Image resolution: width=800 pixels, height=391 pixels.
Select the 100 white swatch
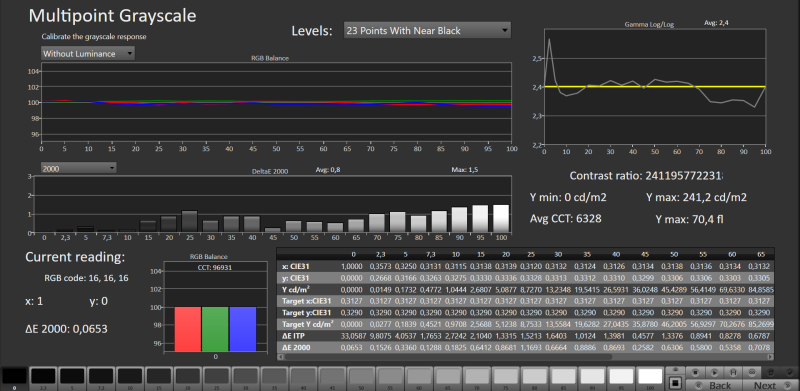(x=650, y=377)
